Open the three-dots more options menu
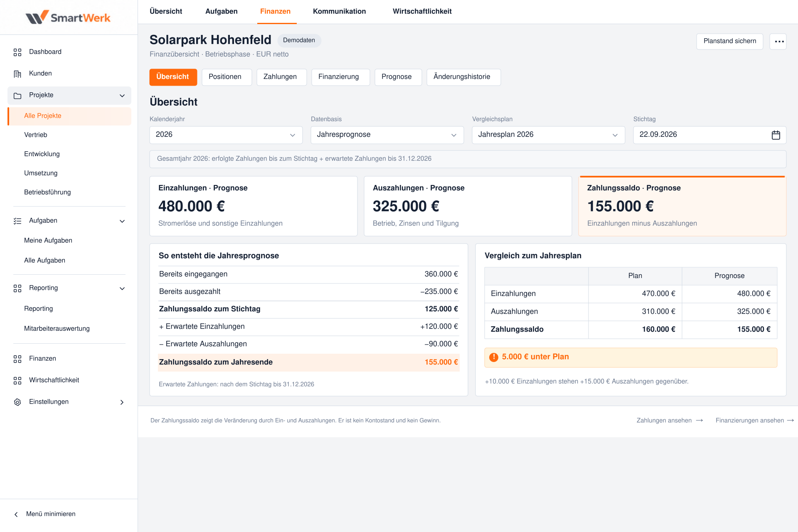The width and height of the screenshot is (798, 532). click(x=778, y=42)
